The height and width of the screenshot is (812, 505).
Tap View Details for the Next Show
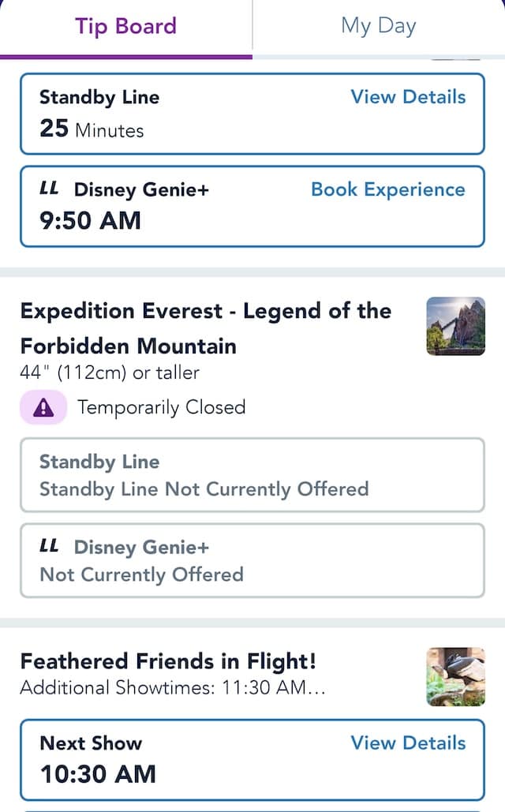pos(408,743)
